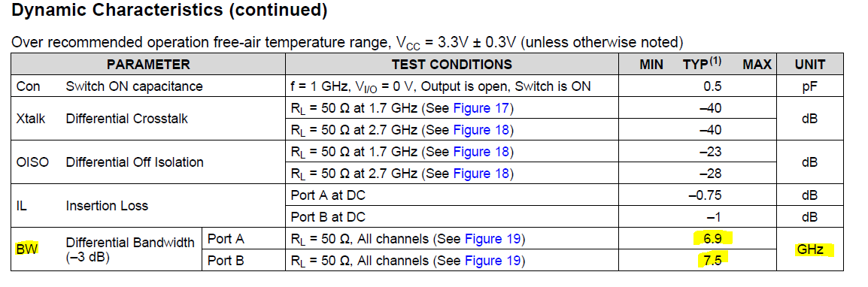Click the highlighted 6.9 typical value
Screen dimensions: 868x287
click(712, 238)
